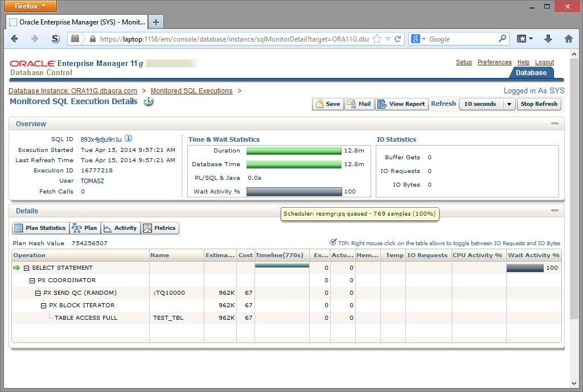Click the Wait Activity % overview bar
The width and height of the screenshot is (583, 392).
point(294,191)
